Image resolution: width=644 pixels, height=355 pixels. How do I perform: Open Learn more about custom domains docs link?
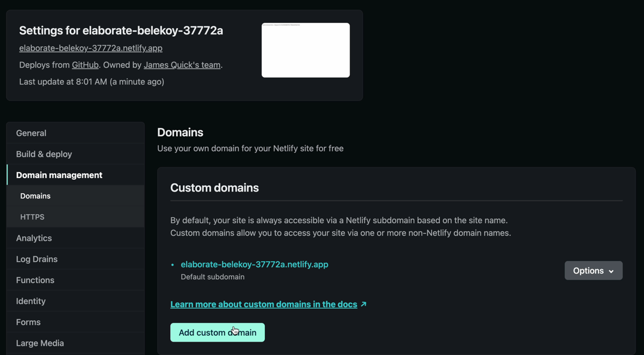coord(264,304)
